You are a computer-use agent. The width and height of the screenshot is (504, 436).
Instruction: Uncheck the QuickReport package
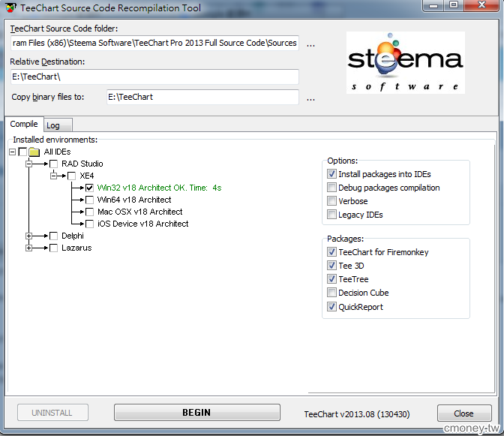pos(331,307)
